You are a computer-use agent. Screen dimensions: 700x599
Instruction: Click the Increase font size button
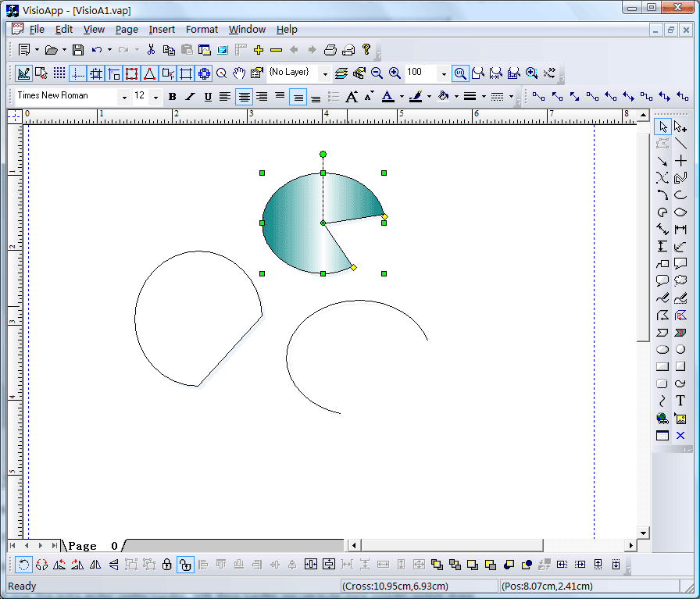(352, 97)
